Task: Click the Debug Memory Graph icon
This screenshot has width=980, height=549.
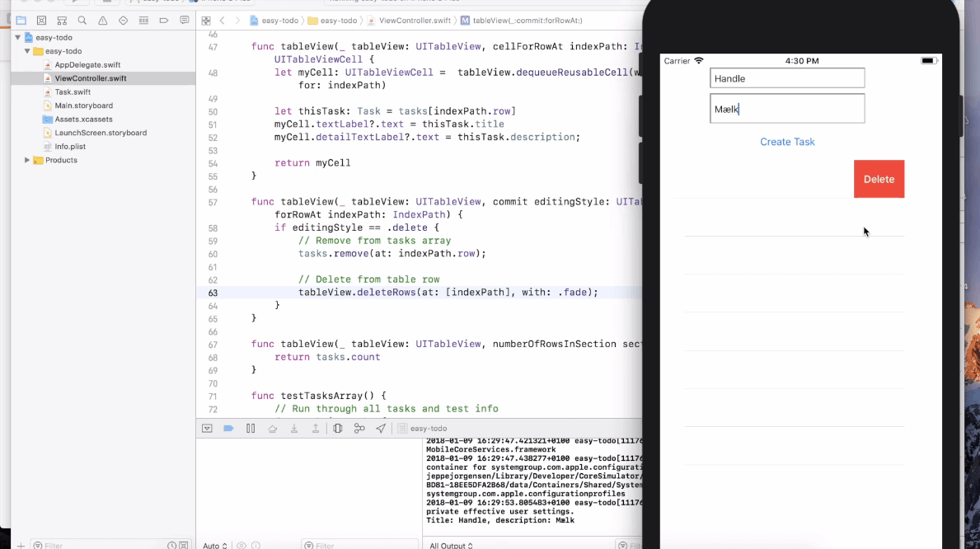Action: pyautogui.click(x=359, y=429)
